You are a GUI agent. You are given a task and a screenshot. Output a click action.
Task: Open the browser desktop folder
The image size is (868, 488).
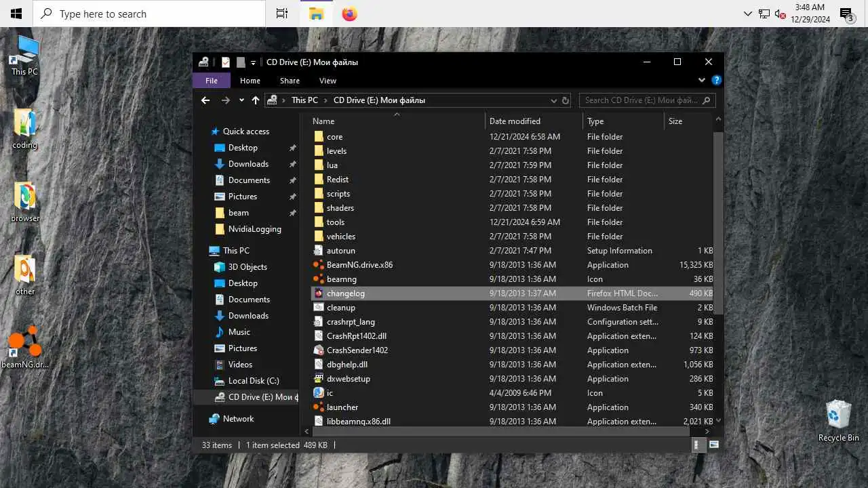pos(25,201)
